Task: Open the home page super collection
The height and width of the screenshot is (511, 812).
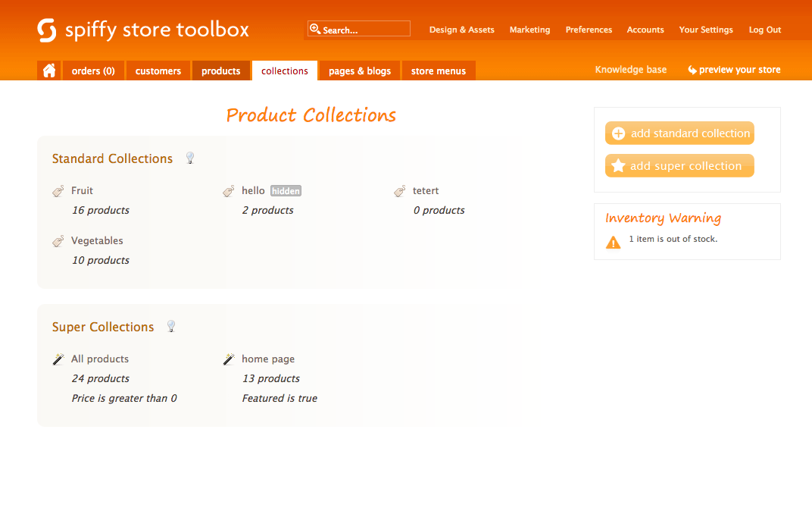Action: 267,359
